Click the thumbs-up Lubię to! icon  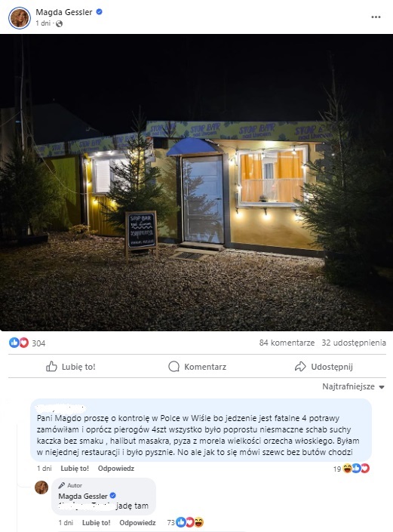tap(51, 367)
